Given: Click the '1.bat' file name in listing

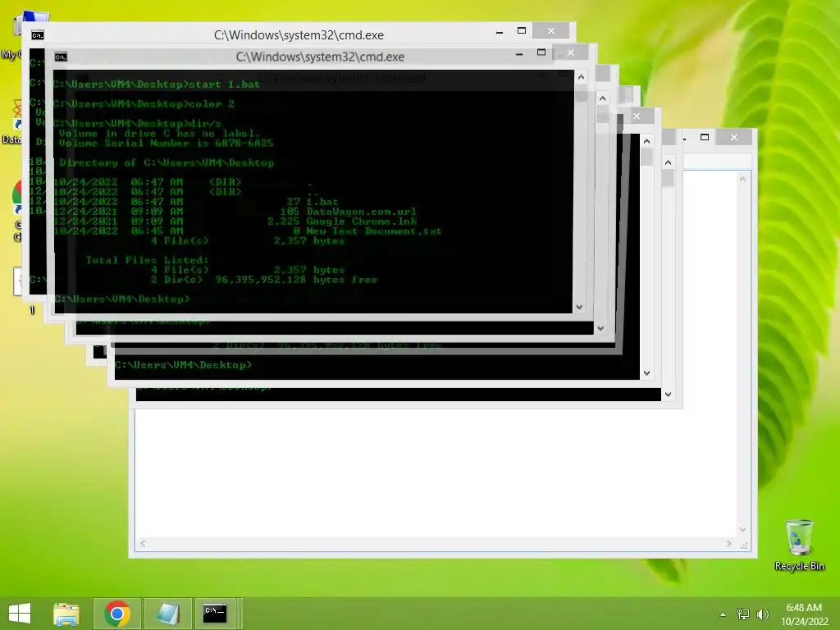Looking at the screenshot, I should click(322, 202).
